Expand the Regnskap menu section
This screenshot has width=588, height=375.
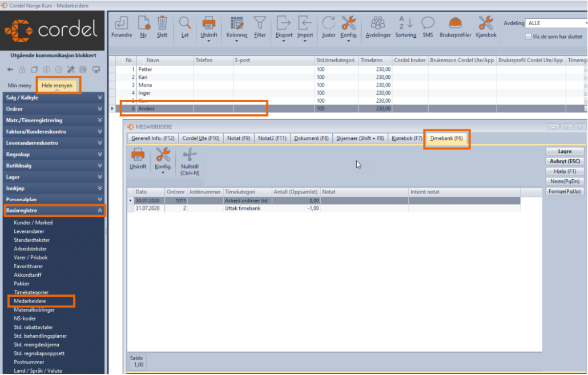[54, 154]
